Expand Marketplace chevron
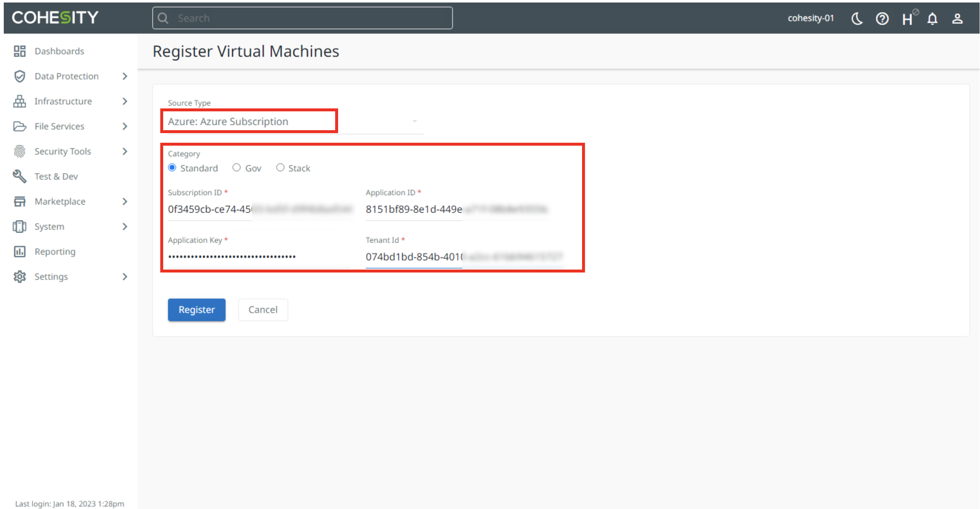Viewport: 980px width, 509px height. (125, 202)
